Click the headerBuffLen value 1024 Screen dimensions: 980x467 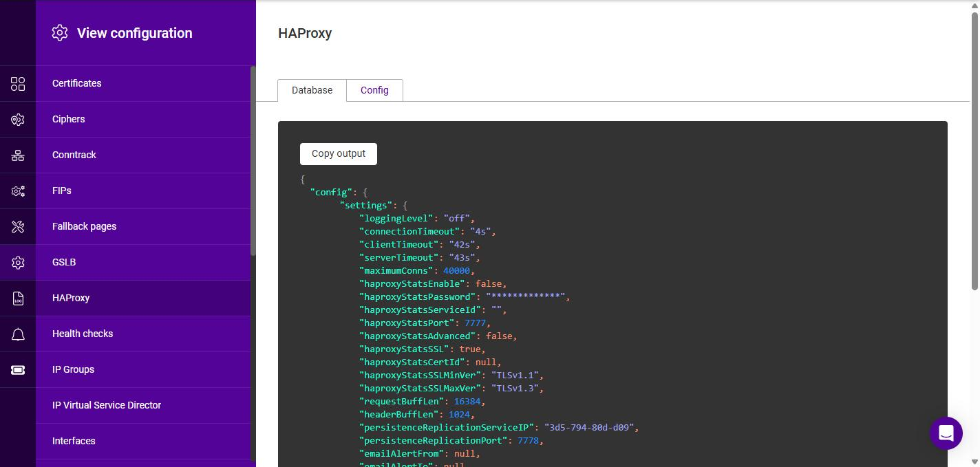pyautogui.click(x=460, y=415)
